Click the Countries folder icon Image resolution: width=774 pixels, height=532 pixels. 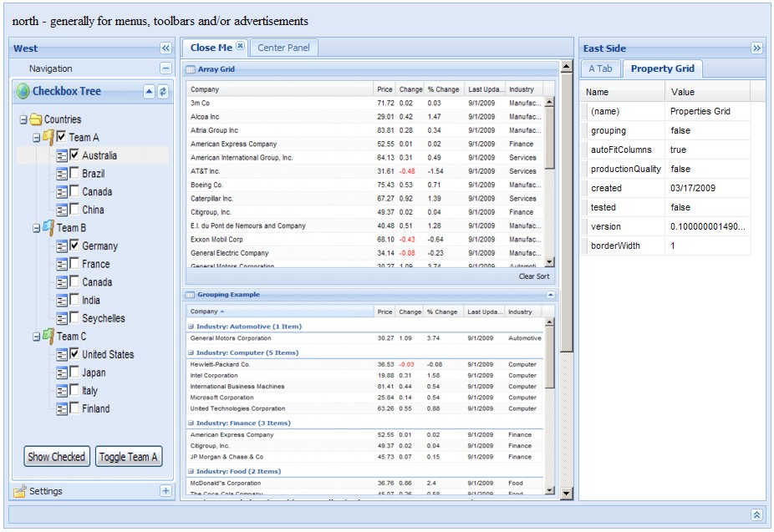pos(35,119)
